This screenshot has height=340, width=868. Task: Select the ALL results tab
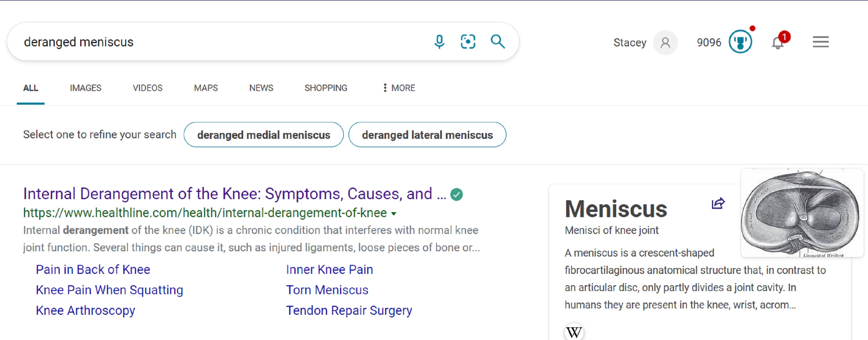coord(31,88)
